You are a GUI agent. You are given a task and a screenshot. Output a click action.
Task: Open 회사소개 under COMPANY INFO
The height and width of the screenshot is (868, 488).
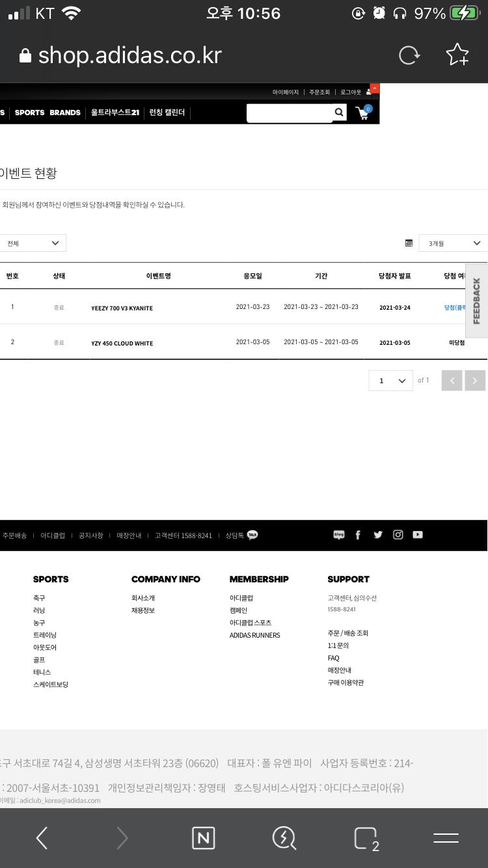[x=143, y=598]
